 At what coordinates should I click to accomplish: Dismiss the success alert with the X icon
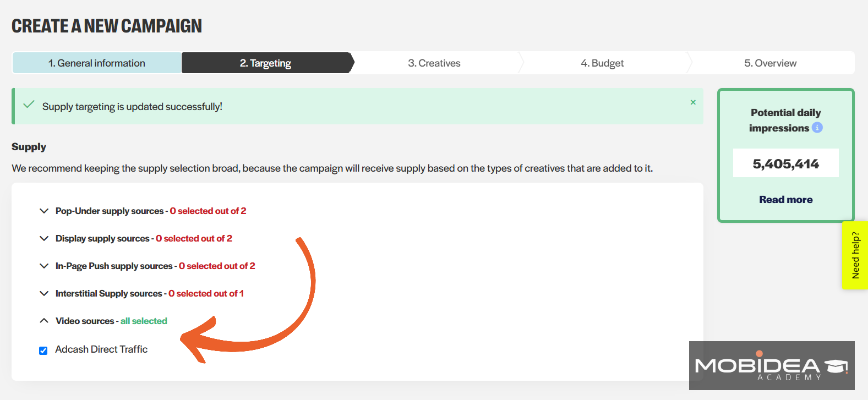point(693,102)
